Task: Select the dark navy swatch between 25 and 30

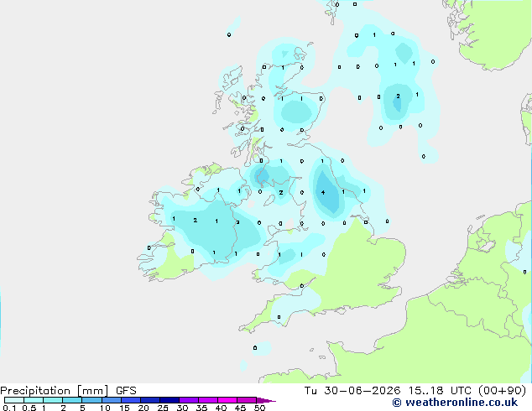Action: [x=170, y=400]
